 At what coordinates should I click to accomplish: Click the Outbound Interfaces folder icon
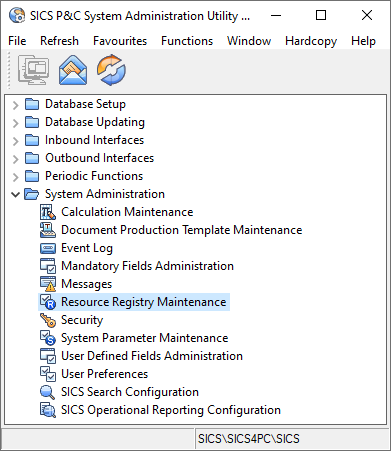click(32, 158)
